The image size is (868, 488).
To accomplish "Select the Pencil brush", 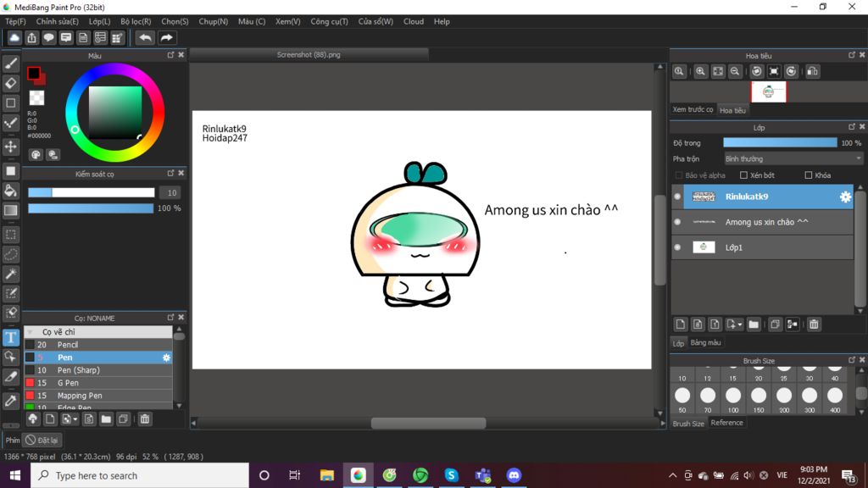I will 98,345.
